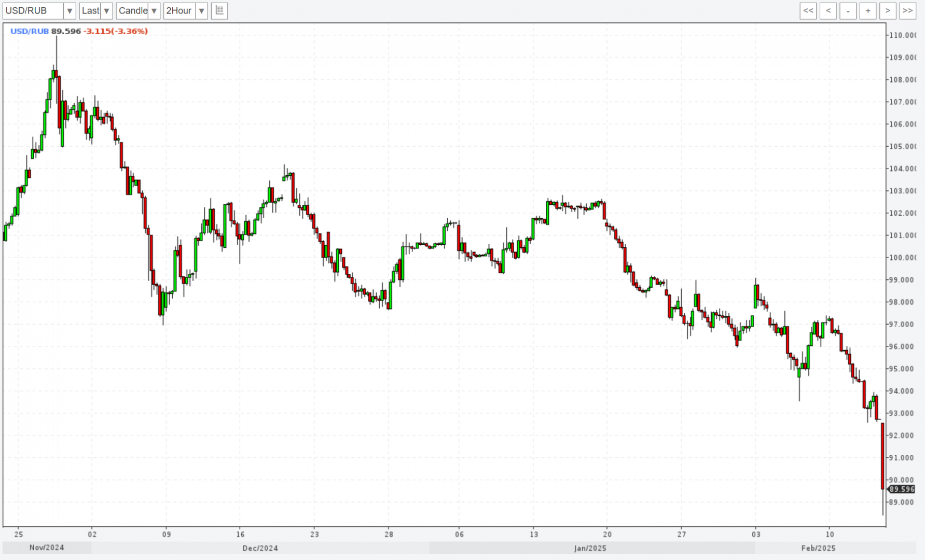Click the last red candle on the chart
The height and width of the screenshot is (560, 925).
point(882,456)
